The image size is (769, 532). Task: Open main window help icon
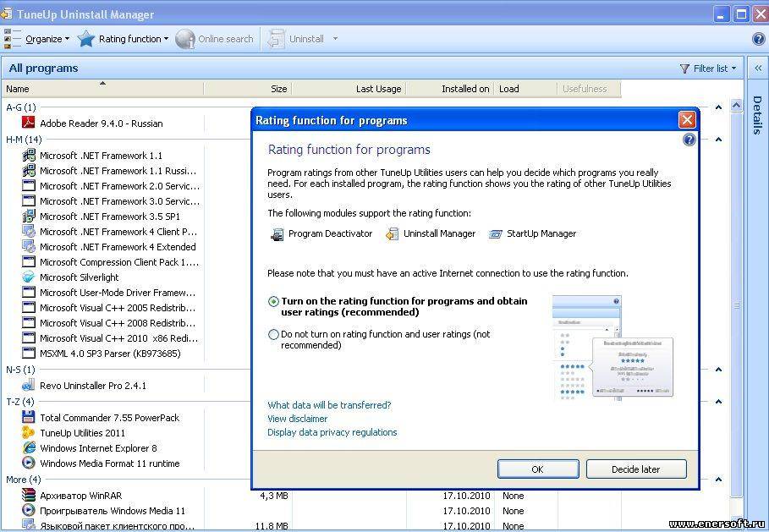pyautogui.click(x=758, y=39)
